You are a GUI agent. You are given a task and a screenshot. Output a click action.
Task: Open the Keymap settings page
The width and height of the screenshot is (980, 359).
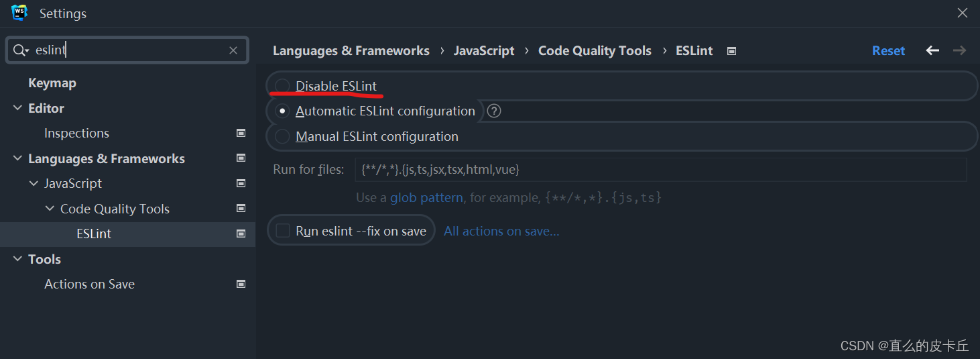point(52,83)
